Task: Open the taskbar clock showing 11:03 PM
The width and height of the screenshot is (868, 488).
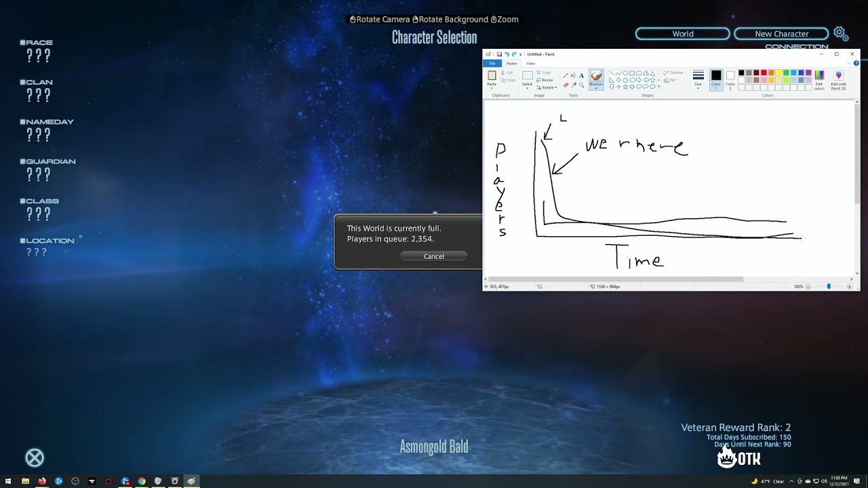Action: point(840,481)
